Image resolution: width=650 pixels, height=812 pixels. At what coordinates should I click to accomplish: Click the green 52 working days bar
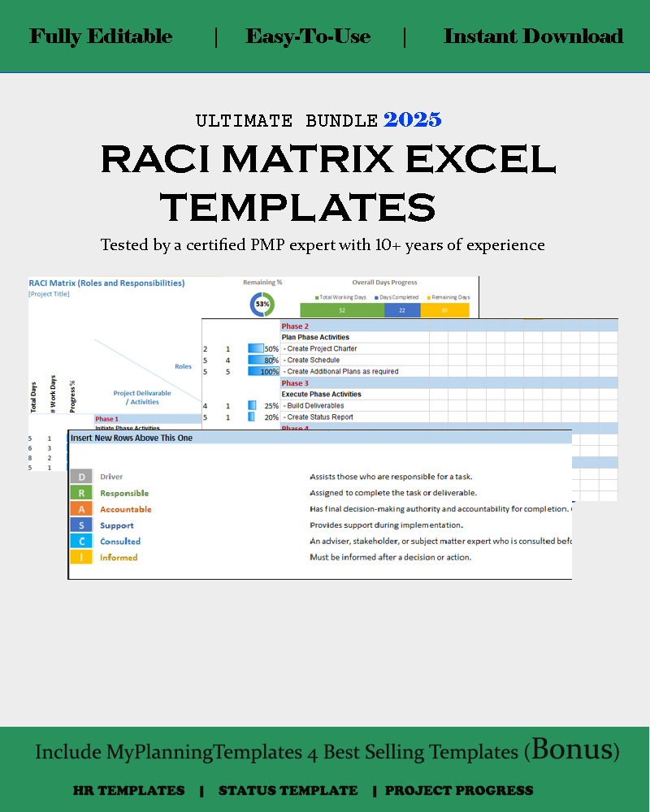click(341, 310)
